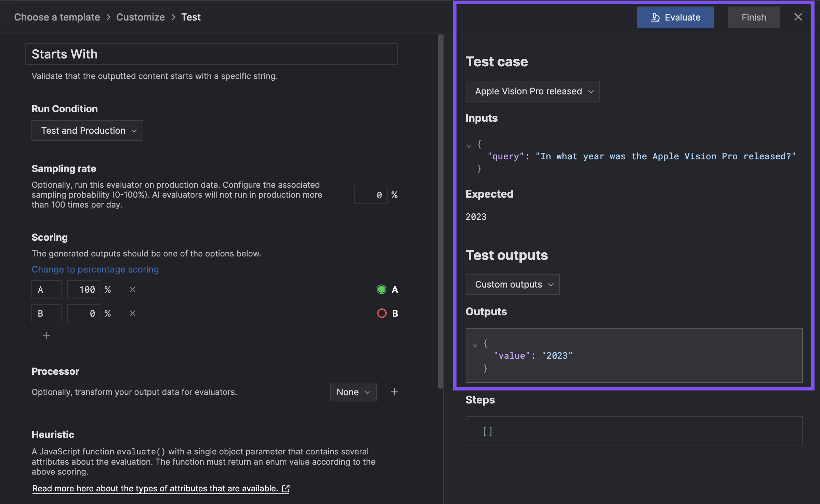Edit the "value": "2023" output line
The height and width of the screenshot is (504, 820).
[533, 356]
